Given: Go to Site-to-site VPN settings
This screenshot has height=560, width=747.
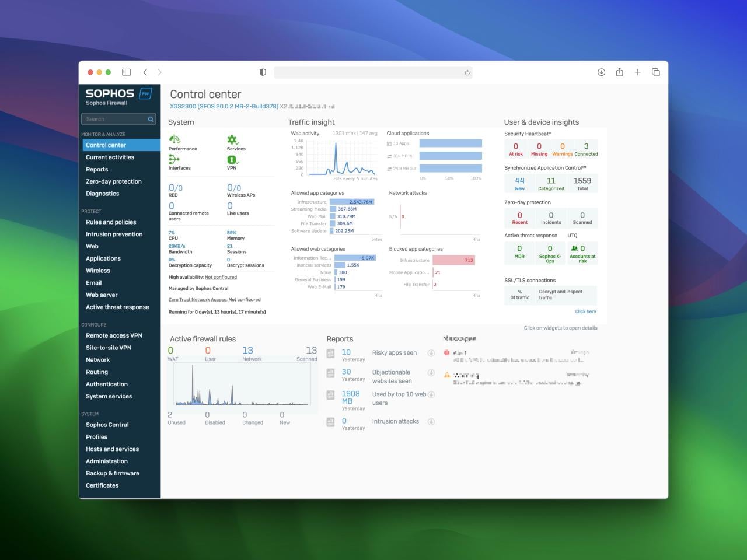Looking at the screenshot, I should coord(108,347).
